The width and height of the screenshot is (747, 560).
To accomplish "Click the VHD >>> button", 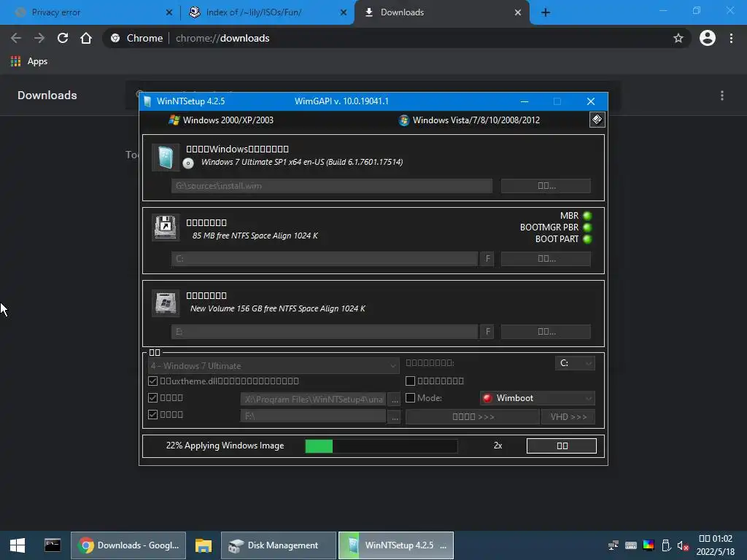I will (x=568, y=416).
